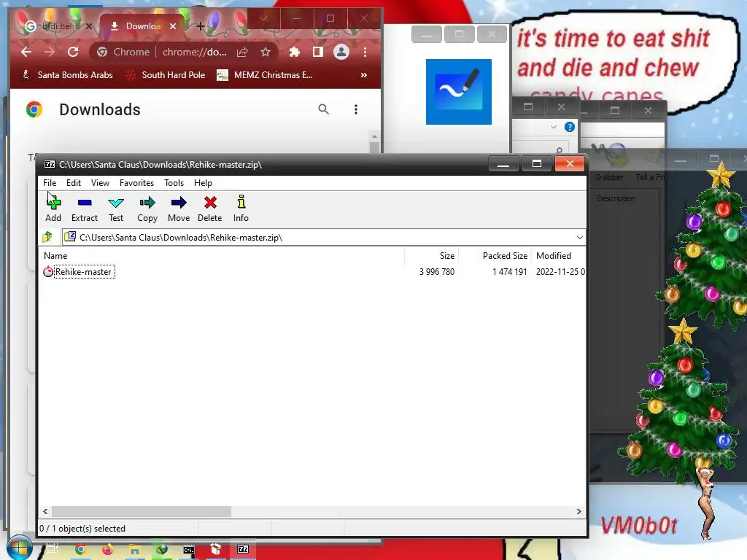The image size is (747, 560).
Task: Open Firefox from the taskbar
Action: pyautogui.click(x=108, y=549)
